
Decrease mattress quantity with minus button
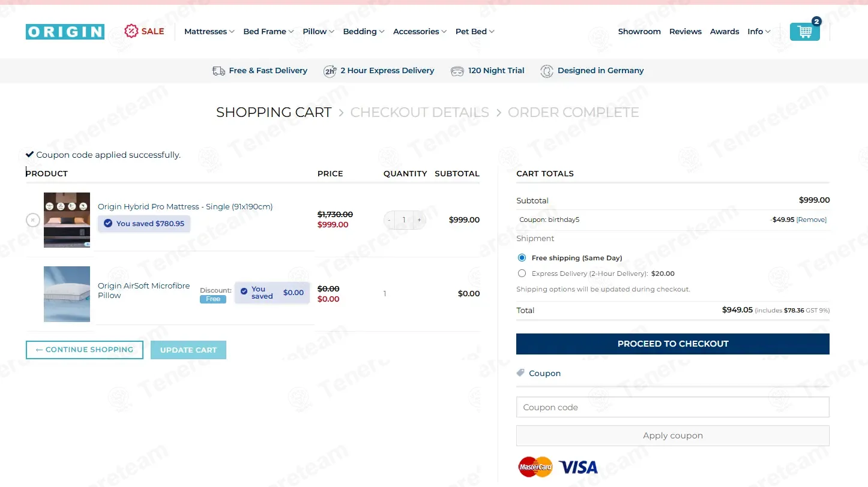[389, 220]
